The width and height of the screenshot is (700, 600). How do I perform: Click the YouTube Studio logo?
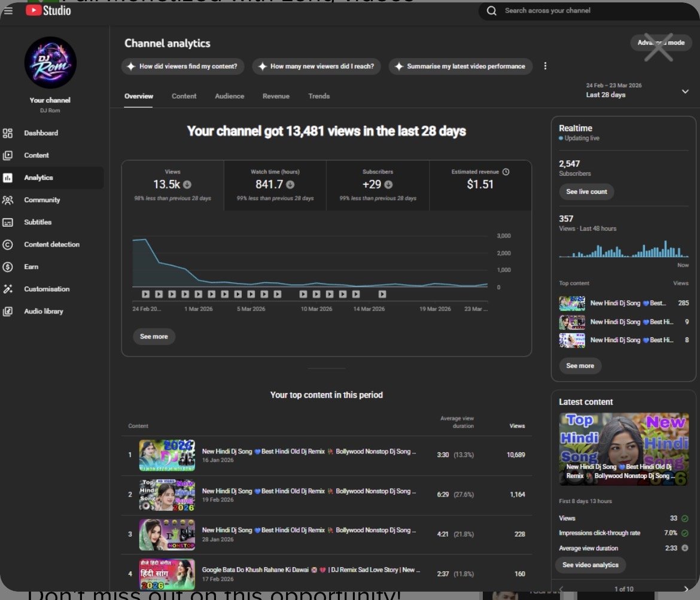[48, 10]
